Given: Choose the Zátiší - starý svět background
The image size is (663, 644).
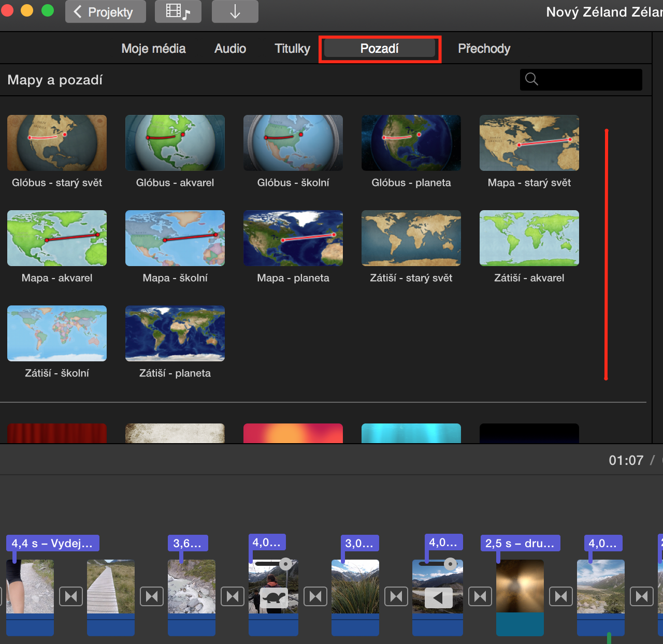Looking at the screenshot, I should click(411, 238).
